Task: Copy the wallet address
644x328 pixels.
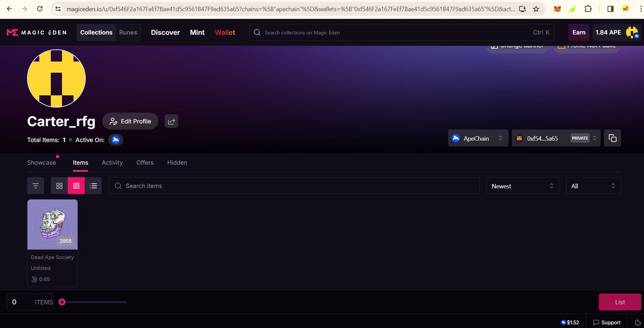Action: 612,138
